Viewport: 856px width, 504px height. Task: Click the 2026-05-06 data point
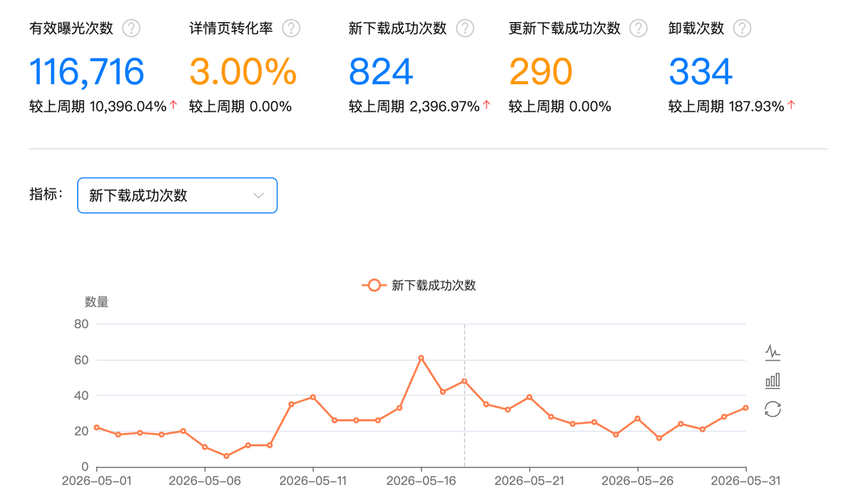205,447
